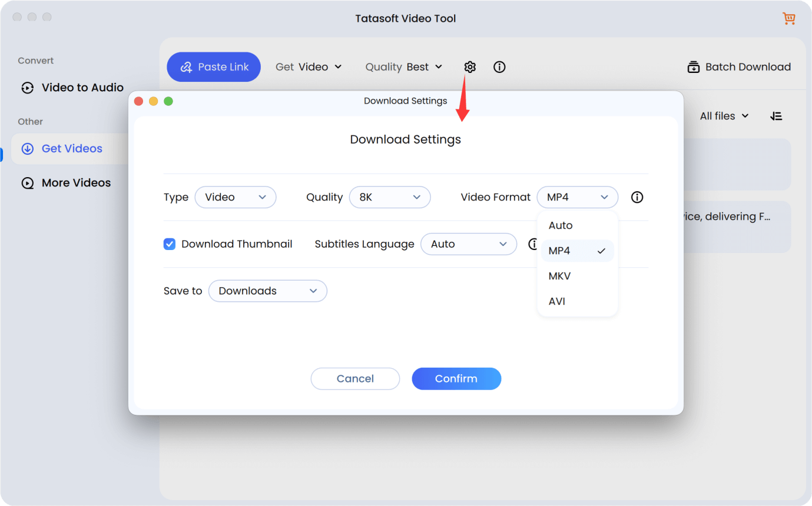812x506 pixels.
Task: Open Batch Download
Action: click(x=738, y=66)
